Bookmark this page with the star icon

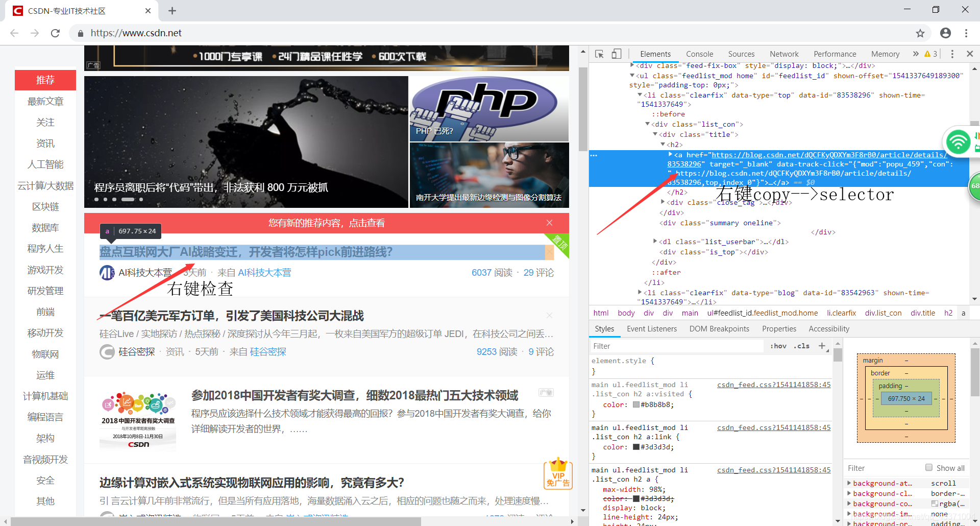[920, 33]
